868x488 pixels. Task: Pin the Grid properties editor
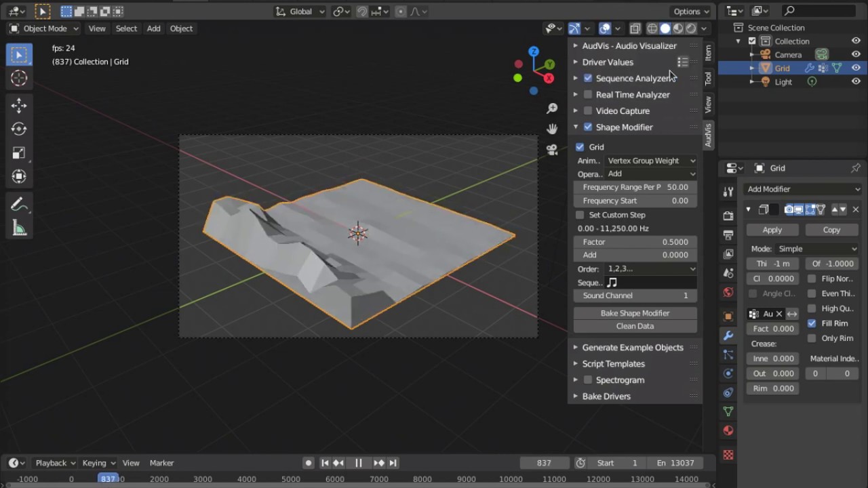(855, 168)
